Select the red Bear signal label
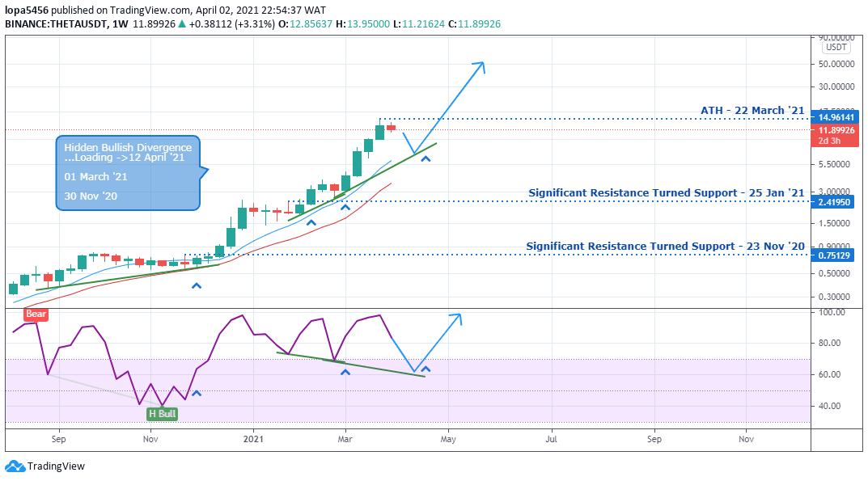Screen dimensions: 868x481 click(x=36, y=314)
